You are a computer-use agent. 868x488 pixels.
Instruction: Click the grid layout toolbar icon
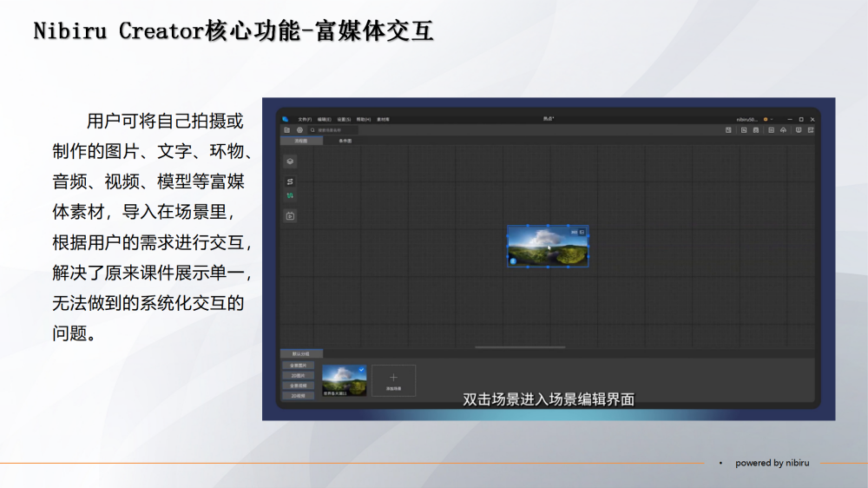pyautogui.click(x=771, y=130)
